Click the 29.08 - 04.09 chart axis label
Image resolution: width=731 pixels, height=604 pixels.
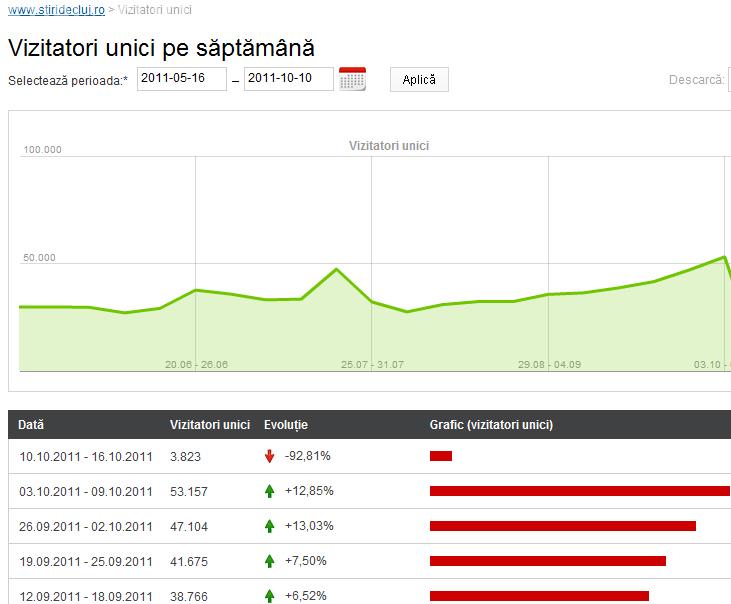(x=549, y=364)
